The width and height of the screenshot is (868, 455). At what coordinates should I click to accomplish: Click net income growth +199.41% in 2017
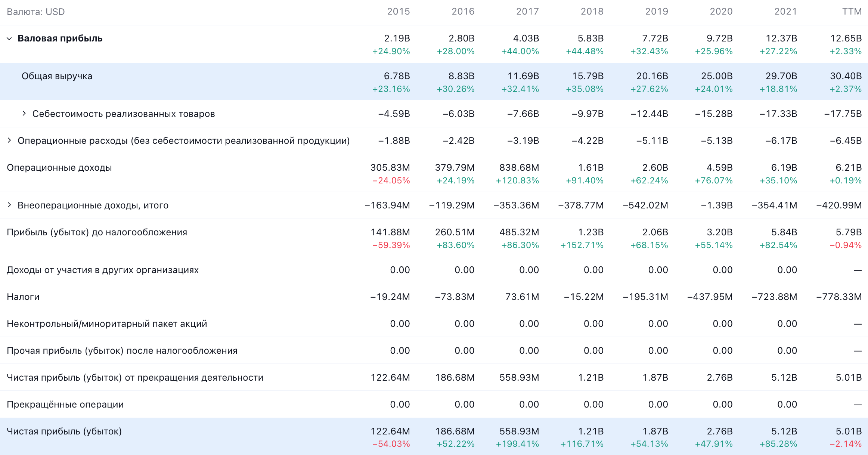[517, 444]
